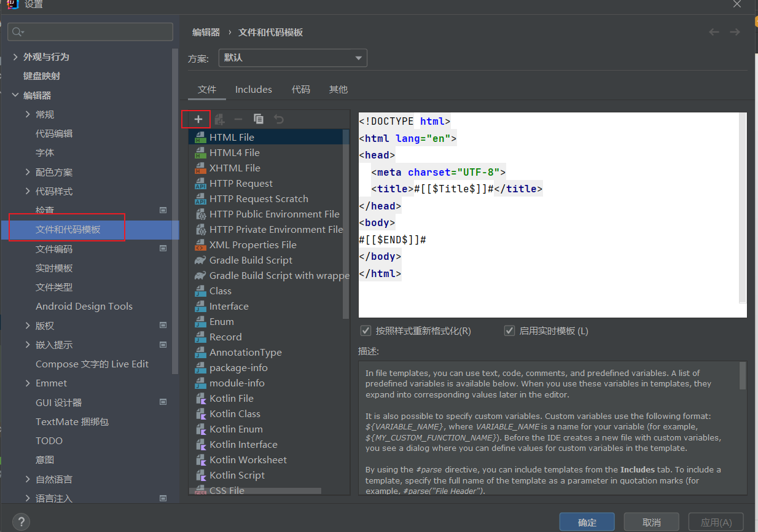Select the HTTP Request Scratch icon
This screenshot has width=758, height=532.
click(200, 198)
